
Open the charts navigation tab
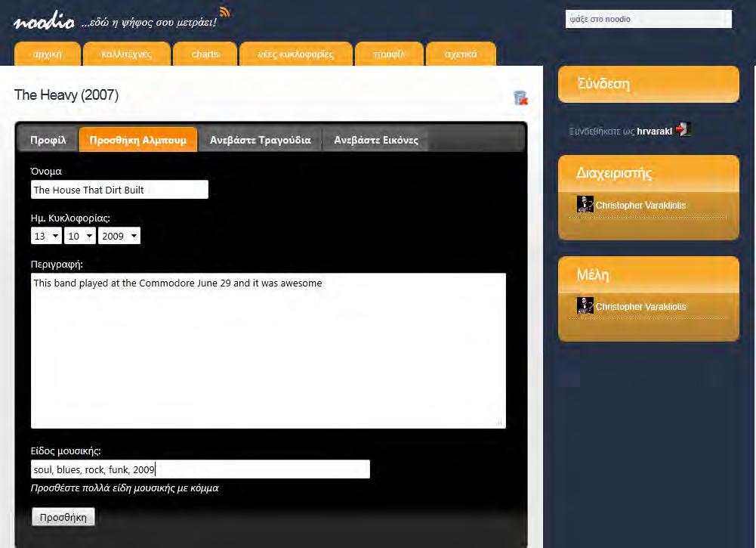(205, 54)
